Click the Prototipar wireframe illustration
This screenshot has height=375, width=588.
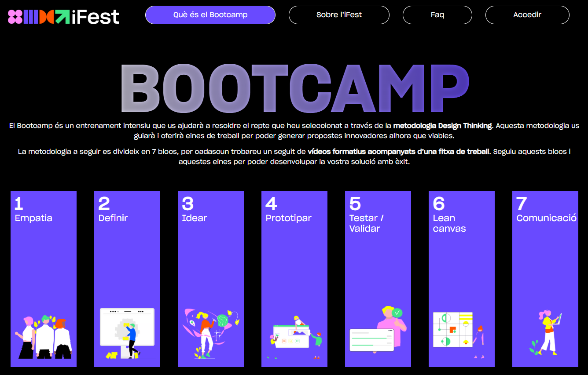tap(294, 337)
